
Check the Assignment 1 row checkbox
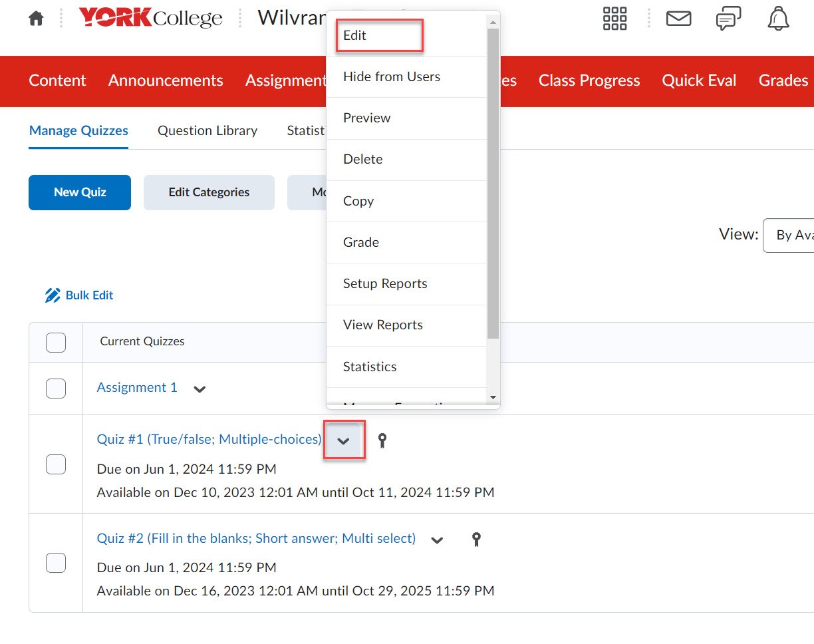(x=56, y=389)
